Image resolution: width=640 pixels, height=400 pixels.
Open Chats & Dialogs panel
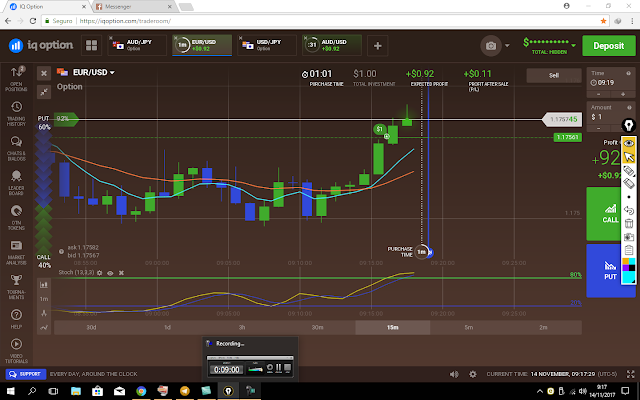tap(16, 148)
